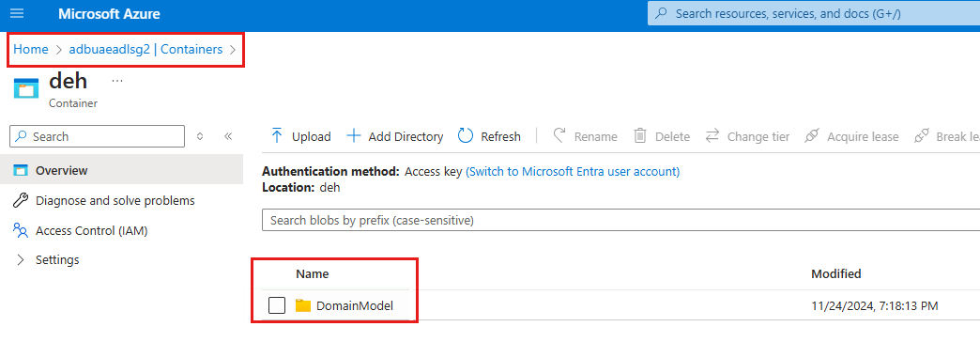
Task: Open adbuaeadlsg2 | Containers breadcrumb
Action: tap(145, 50)
